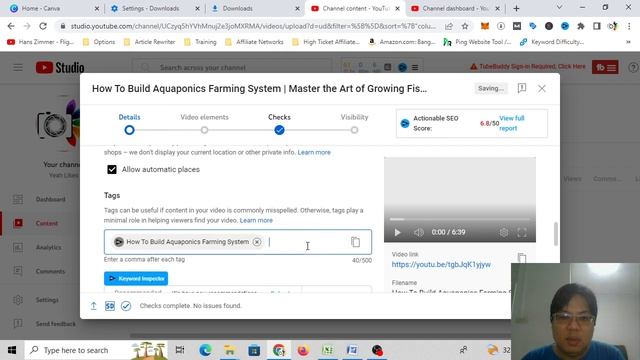Viewport: 640px width, 360px height.
Task: Open the Options bookmarks folder
Action: pyautogui.click(x=99, y=42)
